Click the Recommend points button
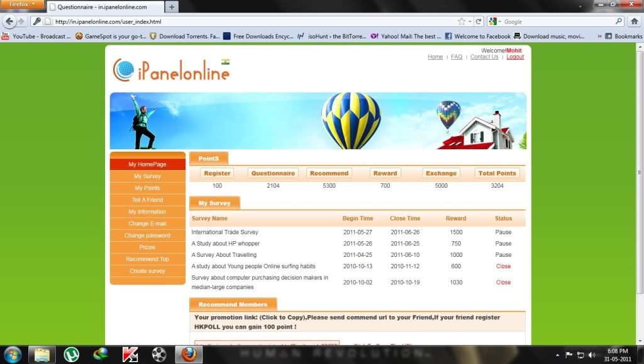This screenshot has width=644, height=364. [329, 173]
